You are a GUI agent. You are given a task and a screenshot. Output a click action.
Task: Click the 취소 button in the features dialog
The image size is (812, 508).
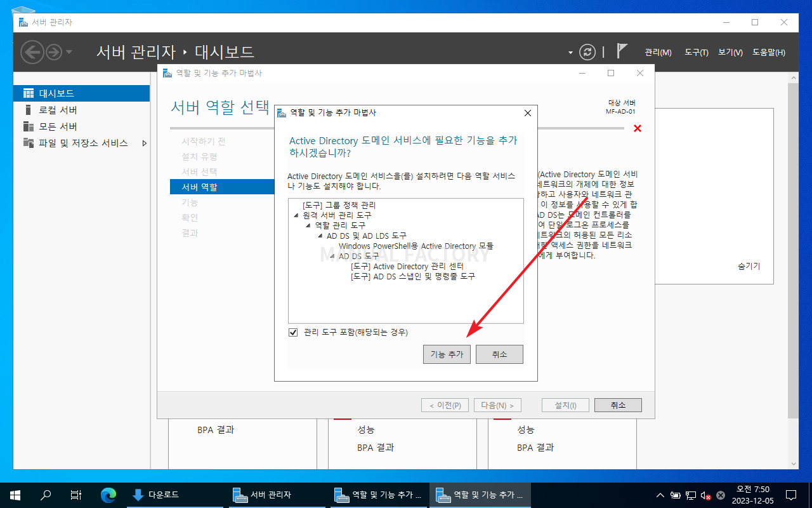[x=499, y=354]
